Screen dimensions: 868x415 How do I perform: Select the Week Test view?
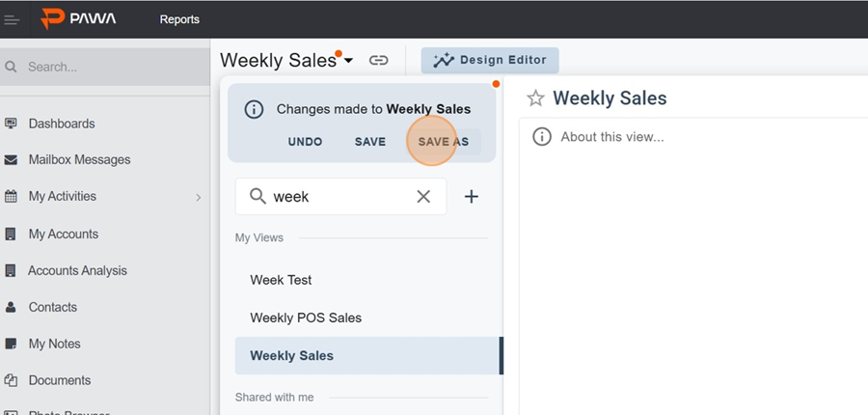click(281, 280)
